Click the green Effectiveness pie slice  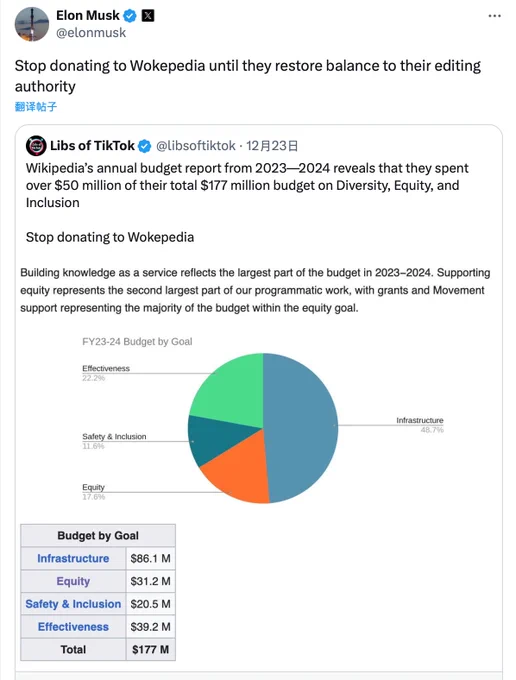click(x=232, y=392)
